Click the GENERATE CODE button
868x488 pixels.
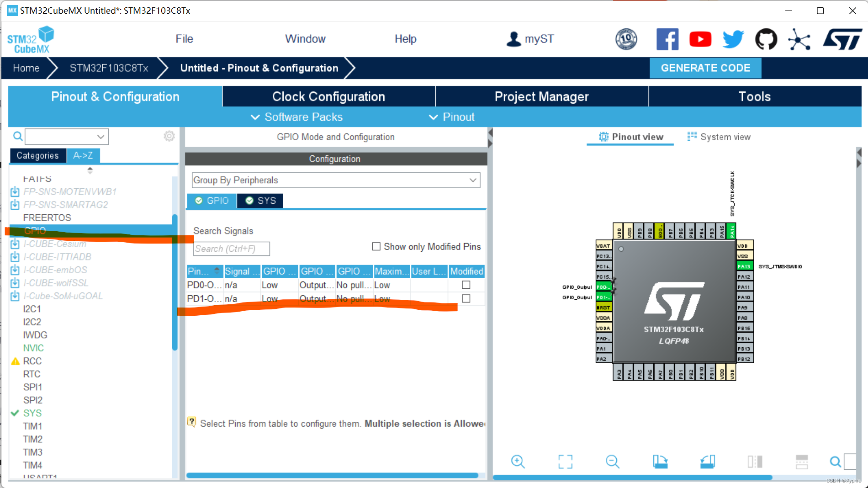coord(705,68)
